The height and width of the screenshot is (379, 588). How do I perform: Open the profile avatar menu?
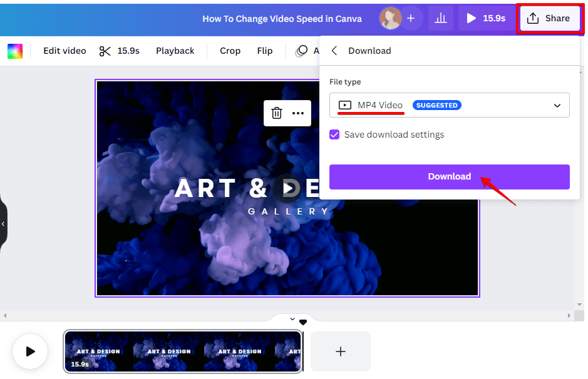tap(389, 18)
